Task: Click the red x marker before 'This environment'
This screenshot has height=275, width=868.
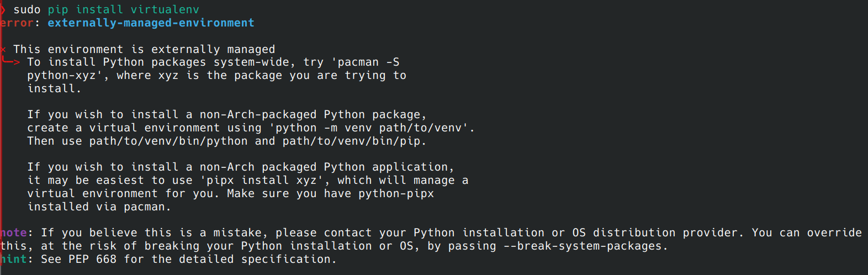Action: click(3, 49)
